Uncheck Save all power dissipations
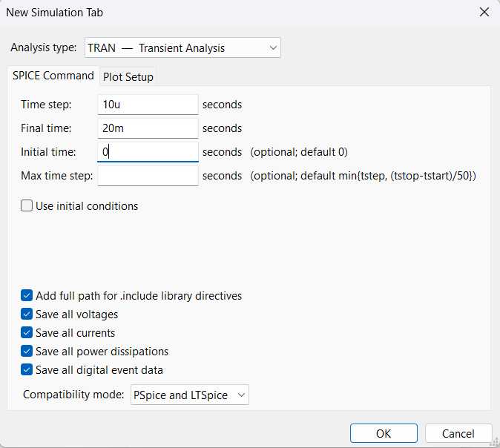This screenshot has height=448, width=500. pos(27,352)
